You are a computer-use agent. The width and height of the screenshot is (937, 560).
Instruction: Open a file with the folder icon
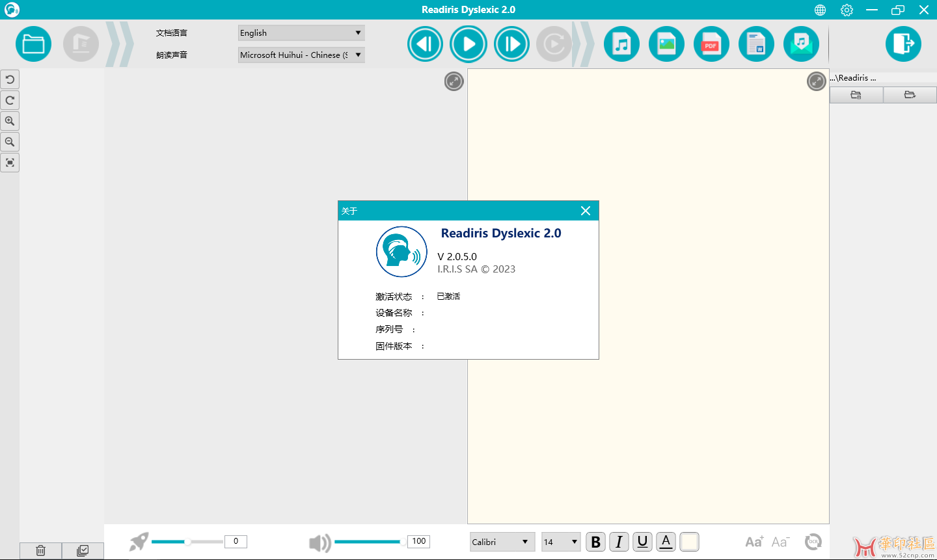pyautogui.click(x=33, y=44)
